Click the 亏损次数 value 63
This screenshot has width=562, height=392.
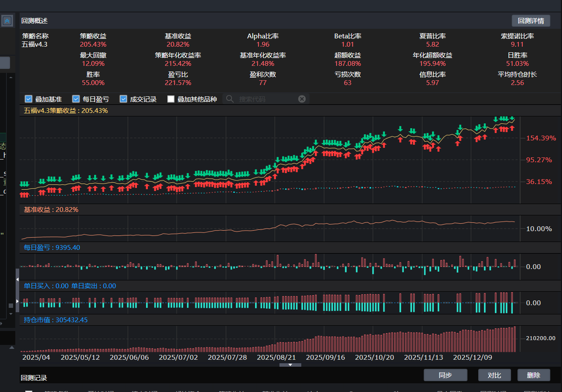[x=347, y=82]
